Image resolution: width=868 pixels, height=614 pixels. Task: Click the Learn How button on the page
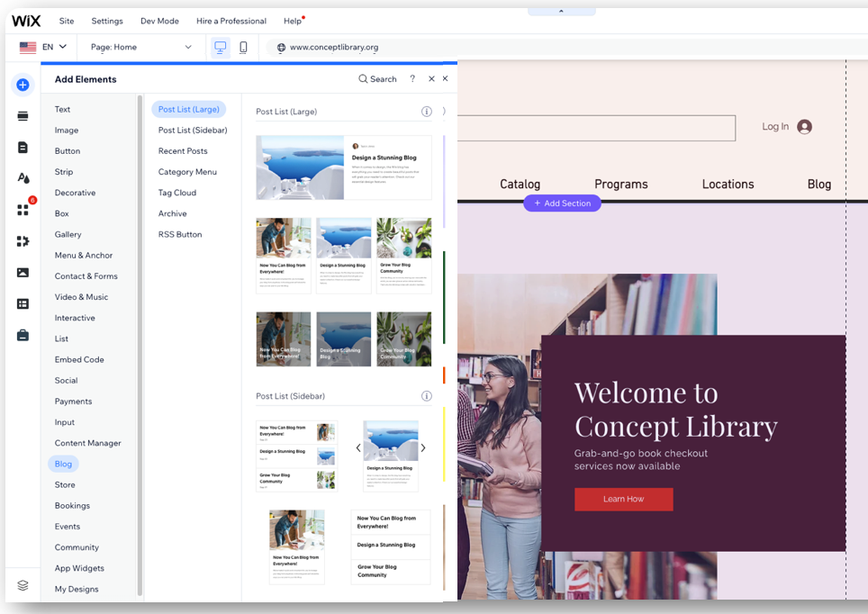pyautogui.click(x=624, y=499)
